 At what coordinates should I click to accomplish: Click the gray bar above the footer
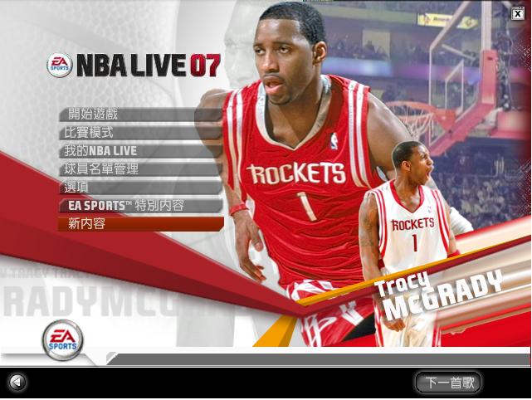[315, 359]
